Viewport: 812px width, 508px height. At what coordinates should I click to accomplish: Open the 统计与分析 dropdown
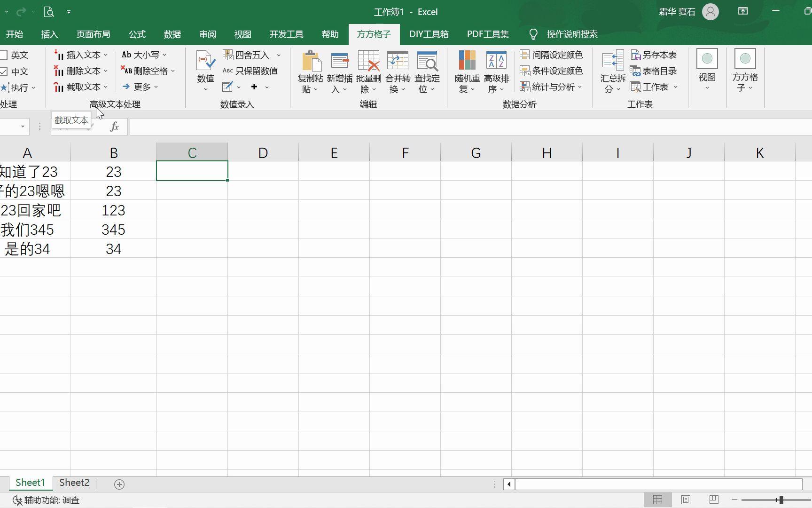click(551, 87)
